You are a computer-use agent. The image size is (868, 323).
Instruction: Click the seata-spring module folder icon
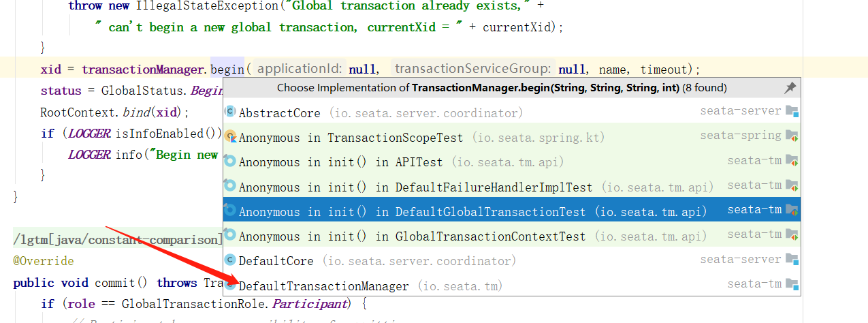[x=792, y=136]
